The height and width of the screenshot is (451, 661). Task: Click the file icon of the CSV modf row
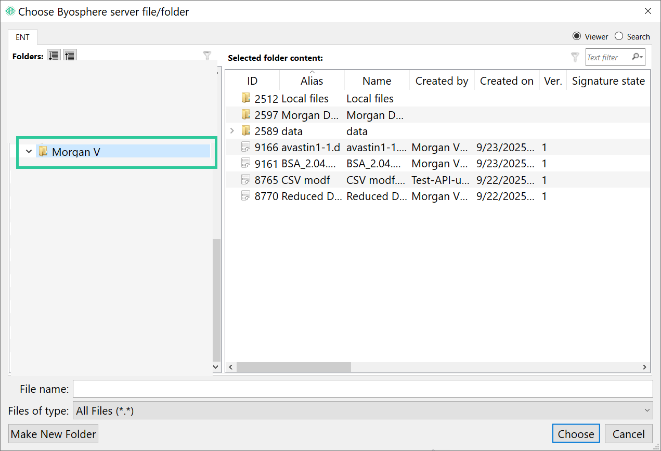(x=245, y=180)
